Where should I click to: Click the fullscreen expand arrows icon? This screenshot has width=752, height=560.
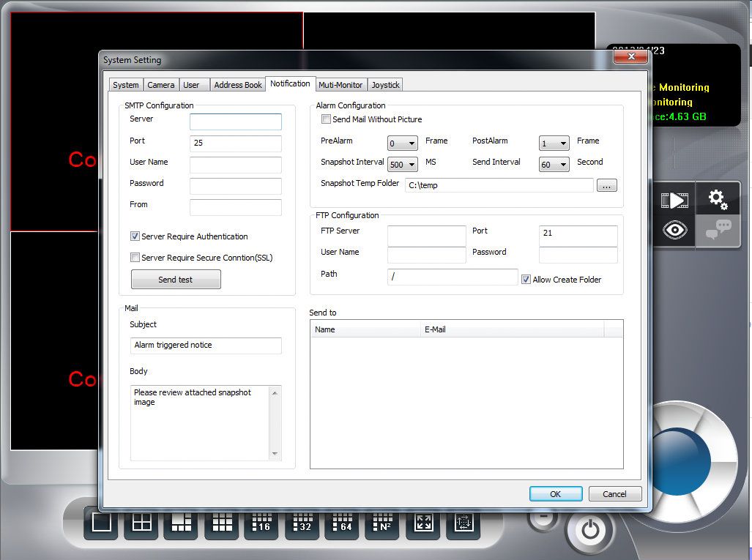point(423,523)
